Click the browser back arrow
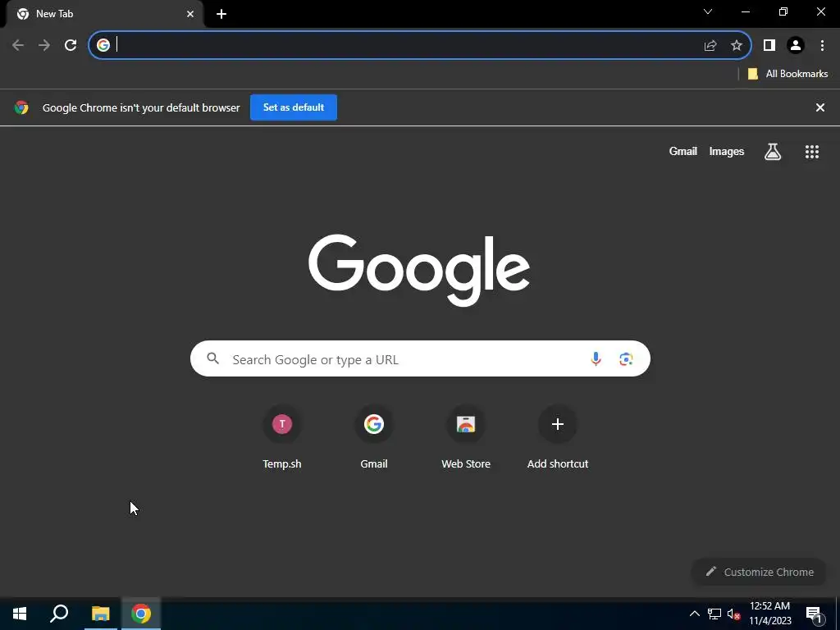This screenshot has width=840, height=630. pos(18,45)
